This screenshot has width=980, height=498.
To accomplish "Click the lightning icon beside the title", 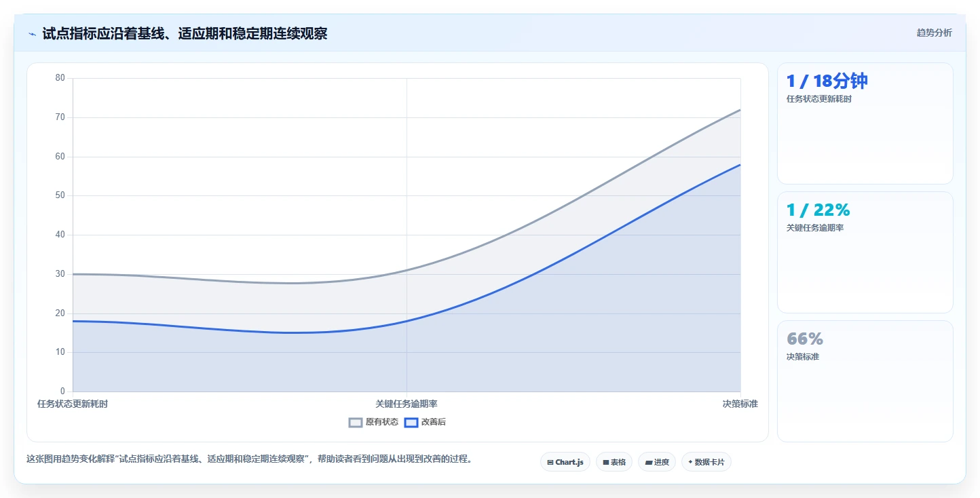I will [32, 34].
